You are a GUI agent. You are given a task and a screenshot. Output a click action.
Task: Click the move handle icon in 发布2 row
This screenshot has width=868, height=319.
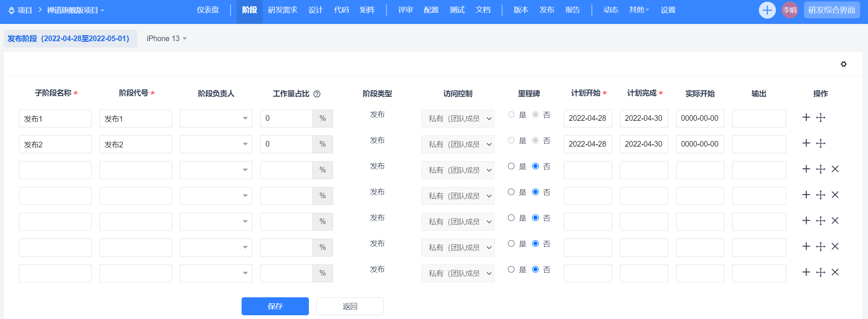click(821, 143)
